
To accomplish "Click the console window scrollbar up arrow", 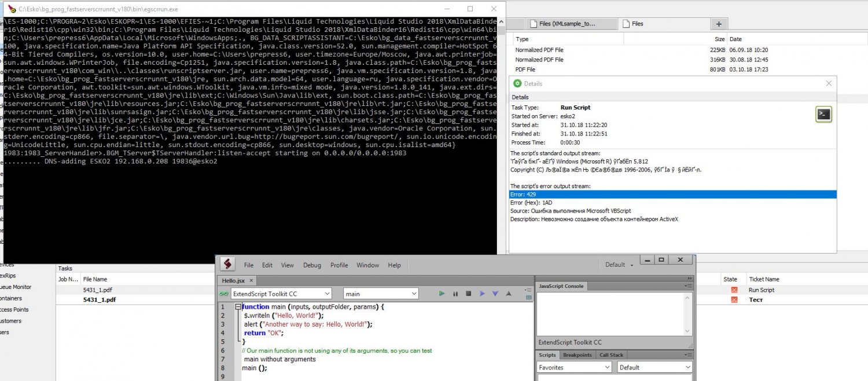I will [x=501, y=21].
